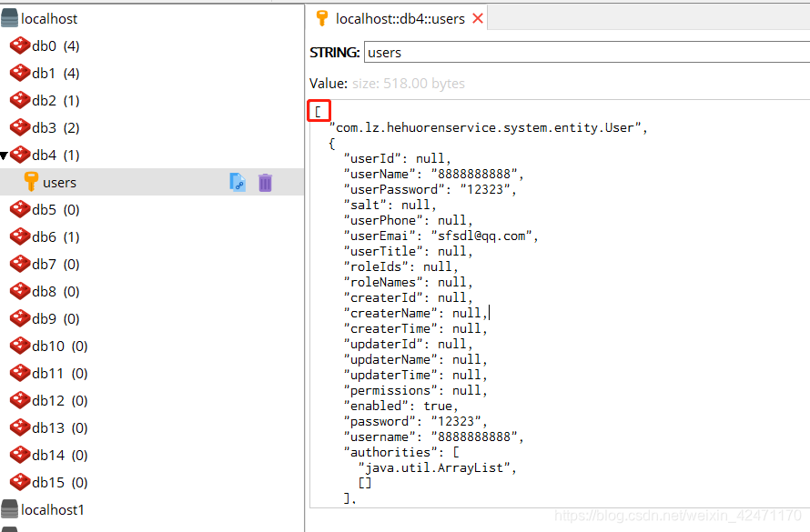
Task: Click the "java.util.ArrayList" line
Action: [438, 468]
